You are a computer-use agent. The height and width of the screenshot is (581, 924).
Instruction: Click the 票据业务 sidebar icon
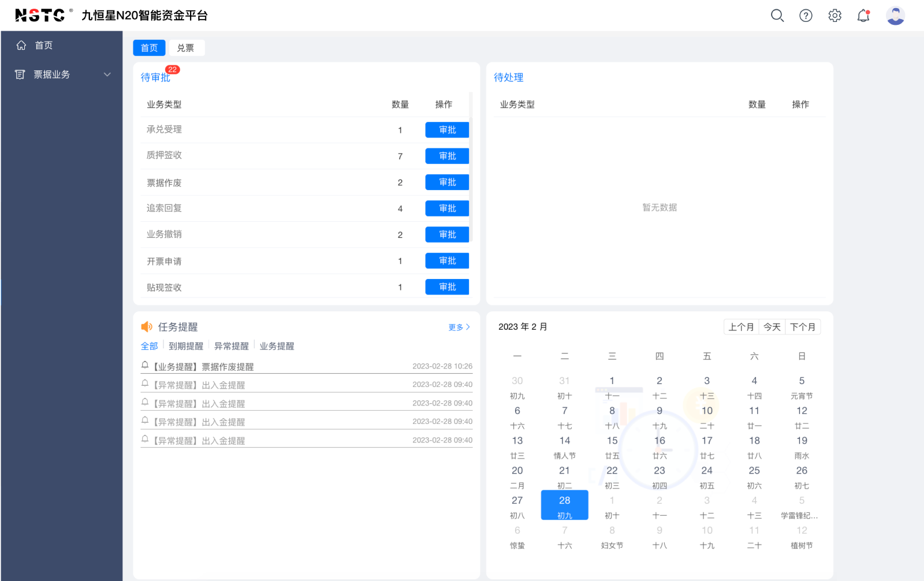pos(20,75)
